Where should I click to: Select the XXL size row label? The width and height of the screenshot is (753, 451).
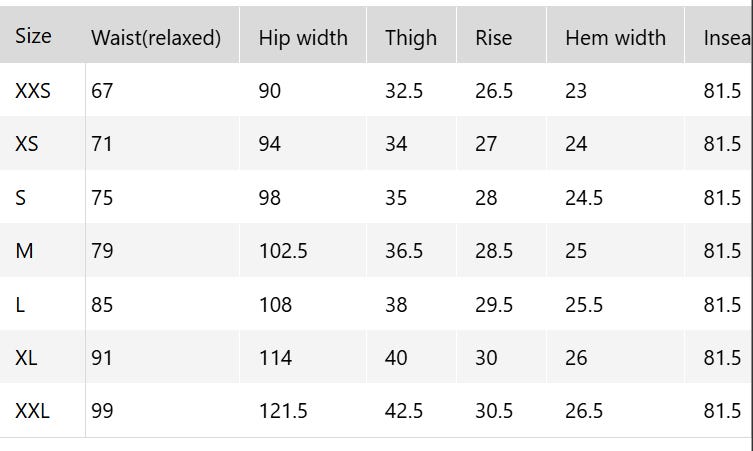pos(32,411)
